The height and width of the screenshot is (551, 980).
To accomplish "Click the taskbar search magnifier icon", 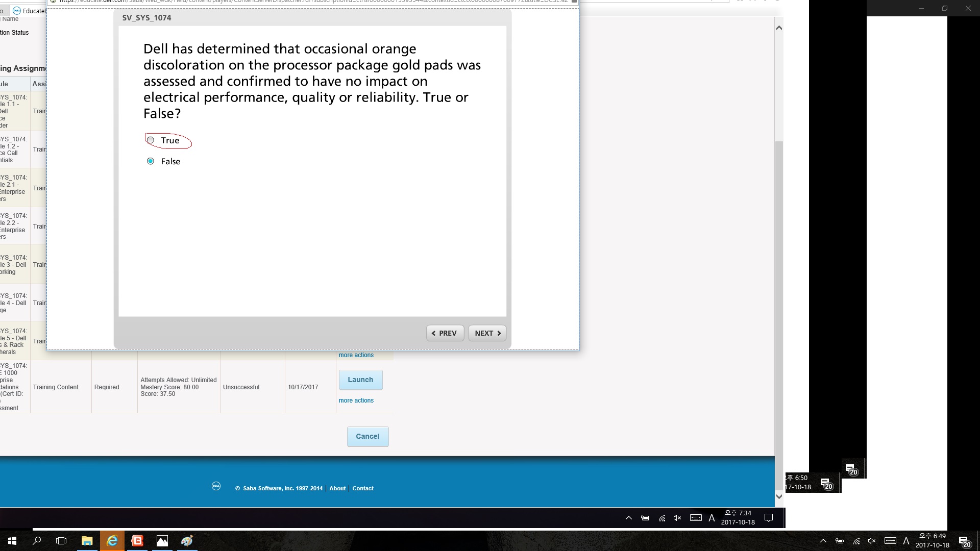I will [x=37, y=541].
